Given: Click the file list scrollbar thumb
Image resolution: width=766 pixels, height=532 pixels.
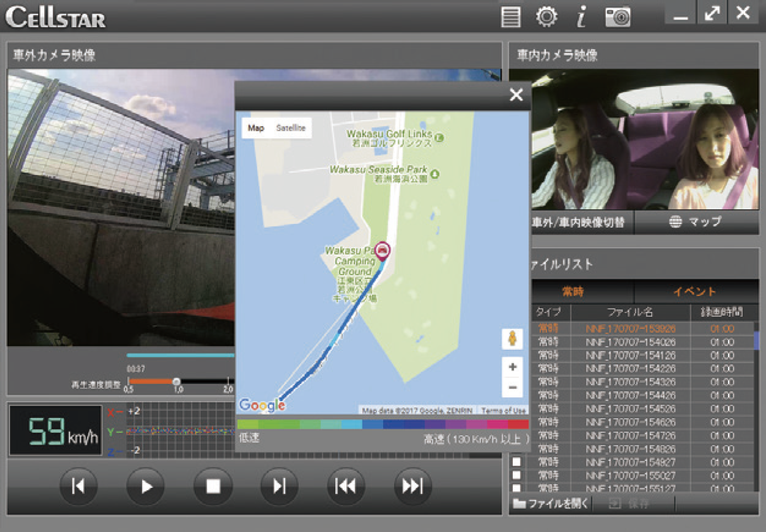Looking at the screenshot, I should point(756,340).
